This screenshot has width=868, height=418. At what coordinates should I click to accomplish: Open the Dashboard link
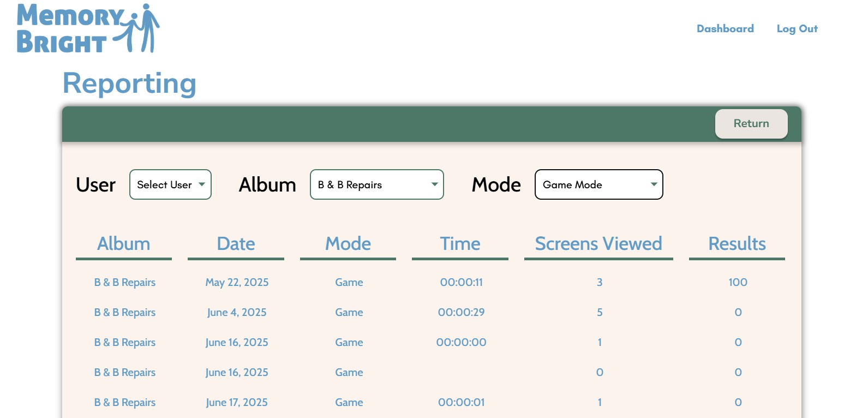(725, 29)
